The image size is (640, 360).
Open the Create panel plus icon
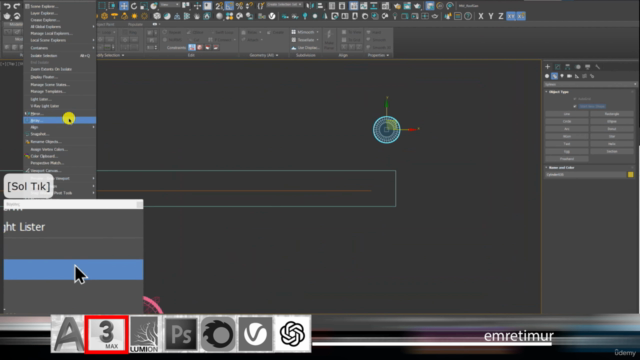[x=548, y=67]
